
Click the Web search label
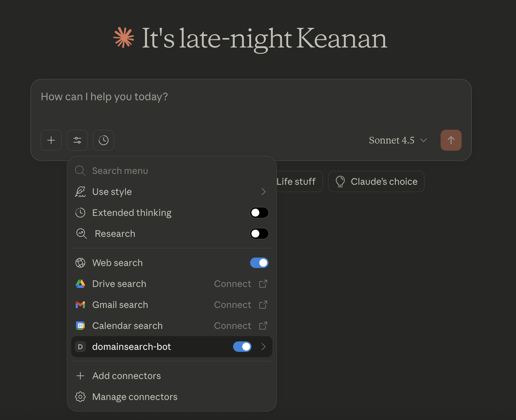click(117, 263)
